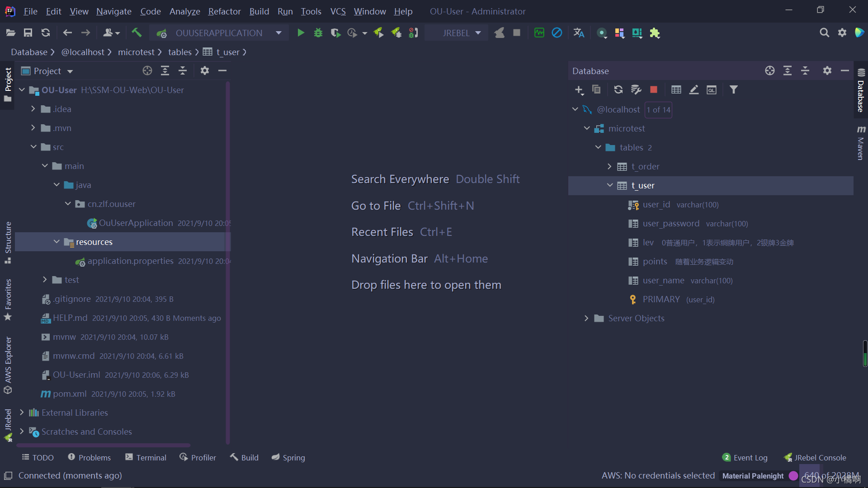Navigate Forward arrow in toolbar
The width and height of the screenshot is (868, 488).
[85, 33]
